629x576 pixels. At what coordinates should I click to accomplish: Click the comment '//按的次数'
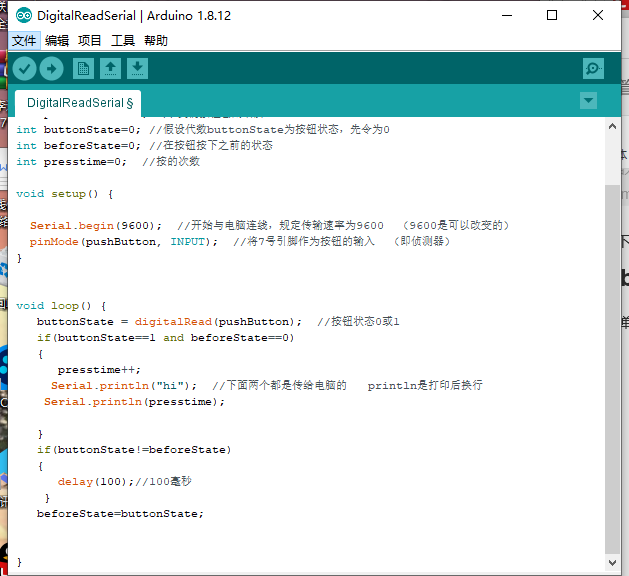[171, 162]
